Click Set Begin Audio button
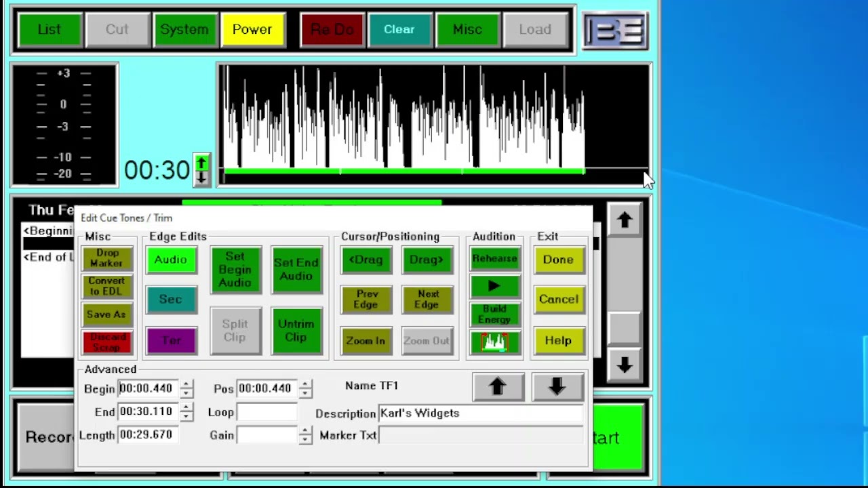Image resolution: width=868 pixels, height=488 pixels. [235, 270]
